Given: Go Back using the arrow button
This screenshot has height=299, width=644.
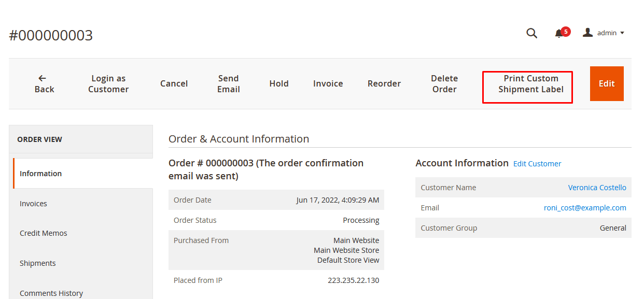Looking at the screenshot, I should (x=44, y=84).
